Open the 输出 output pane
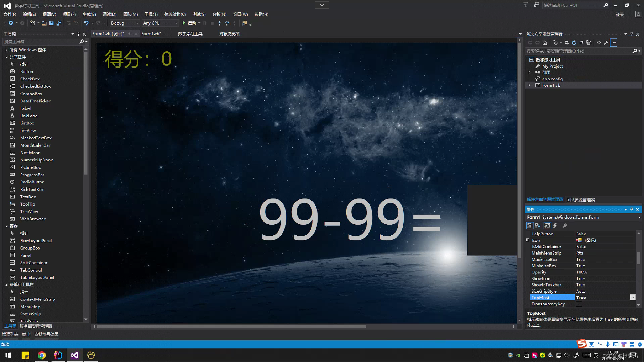The width and height of the screenshot is (644, 362). click(x=26, y=335)
